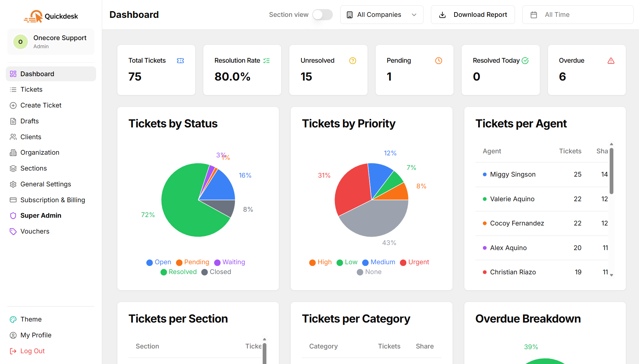
Task: Open the Sections page
Action: (51, 169)
